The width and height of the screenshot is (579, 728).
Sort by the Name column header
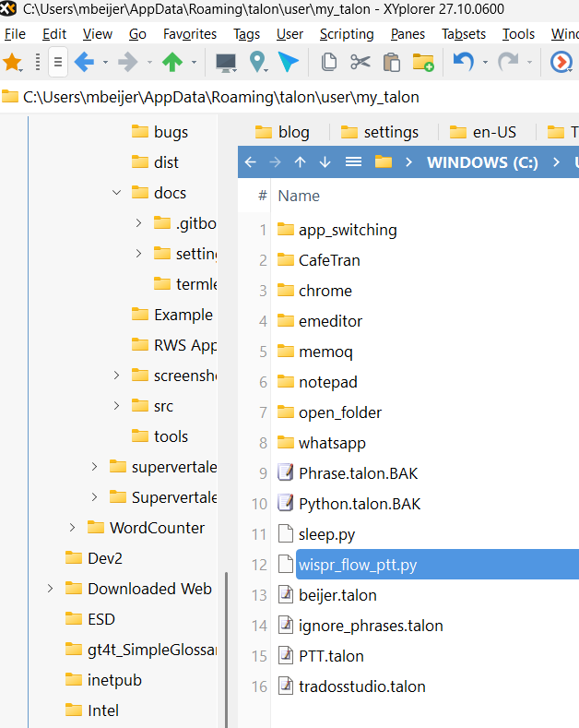pyautogui.click(x=299, y=196)
